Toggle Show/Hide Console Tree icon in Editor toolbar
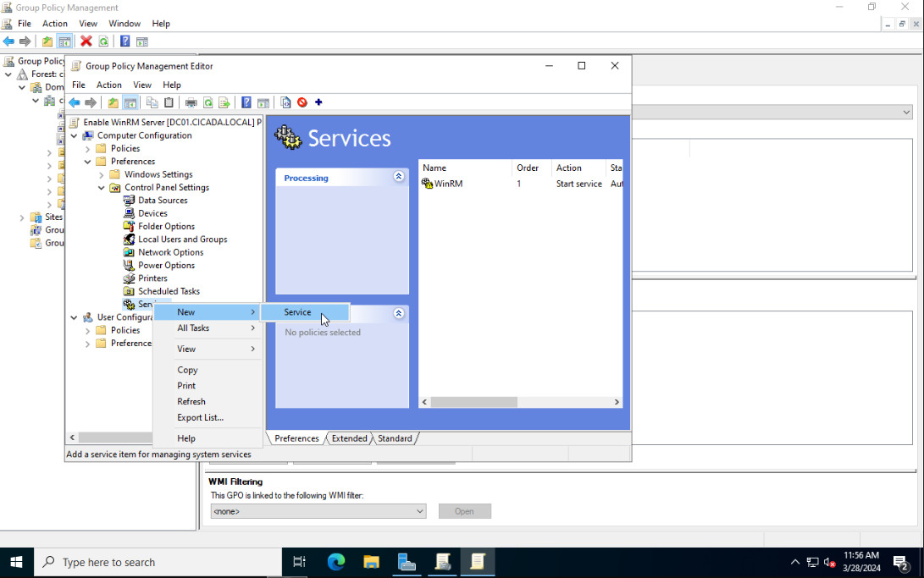924x578 pixels. tap(130, 102)
